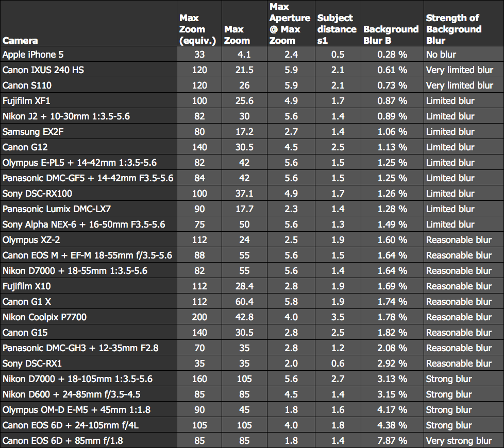Select the Fujifilm X10 camera cell
This screenshot has width=504, height=448.
tap(89, 286)
